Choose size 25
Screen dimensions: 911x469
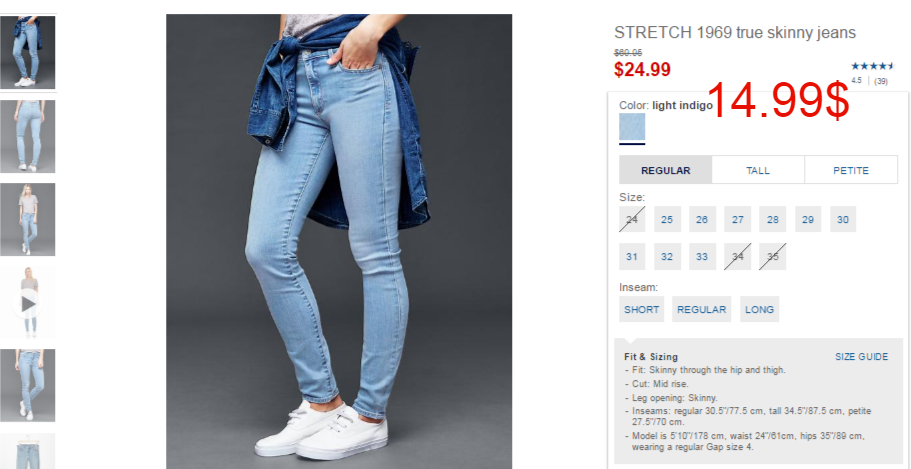667,219
